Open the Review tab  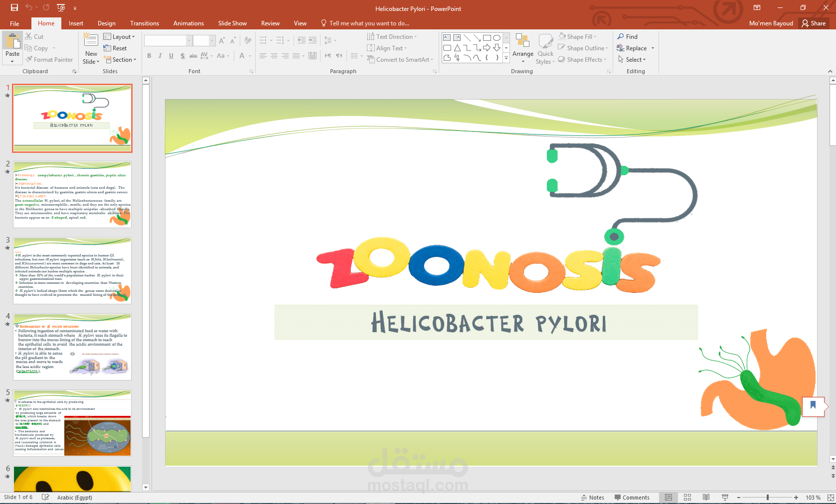(270, 23)
